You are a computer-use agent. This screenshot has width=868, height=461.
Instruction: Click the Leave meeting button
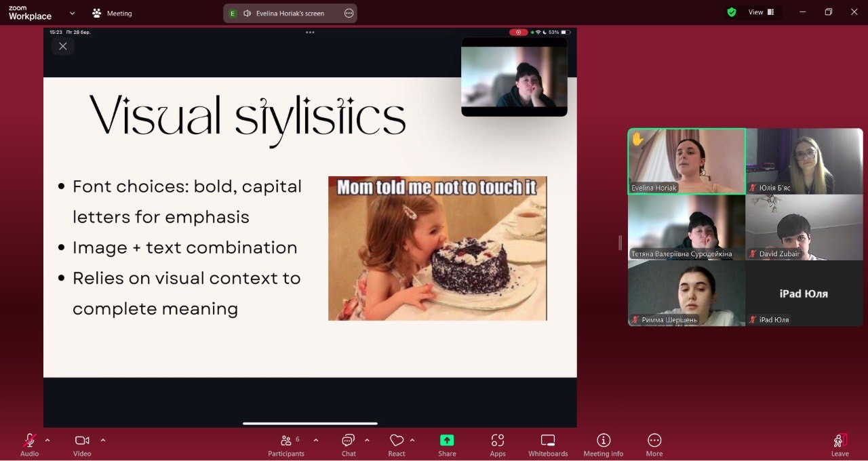pos(840,445)
